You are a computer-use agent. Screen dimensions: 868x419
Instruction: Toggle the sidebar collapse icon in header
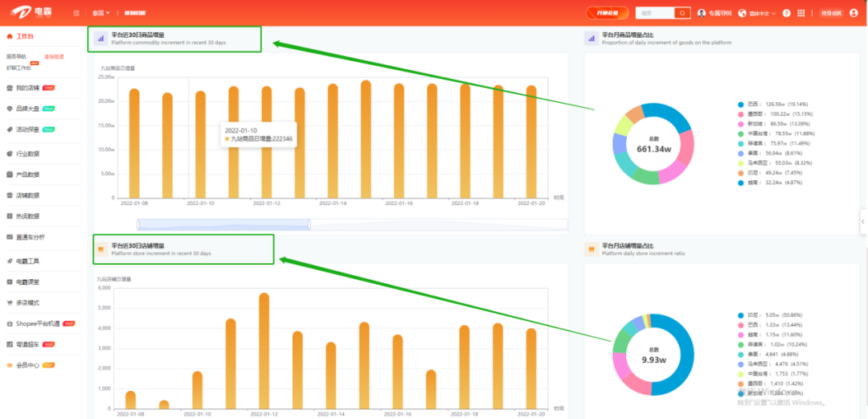(76, 14)
